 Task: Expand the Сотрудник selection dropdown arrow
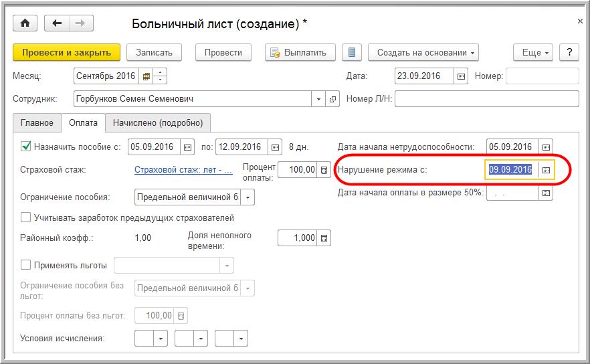(318, 99)
